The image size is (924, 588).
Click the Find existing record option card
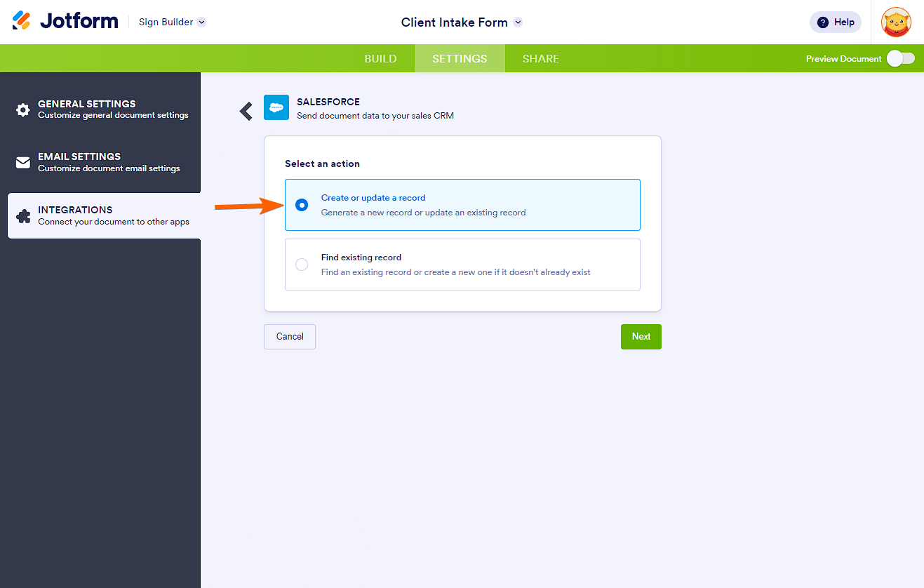point(462,265)
